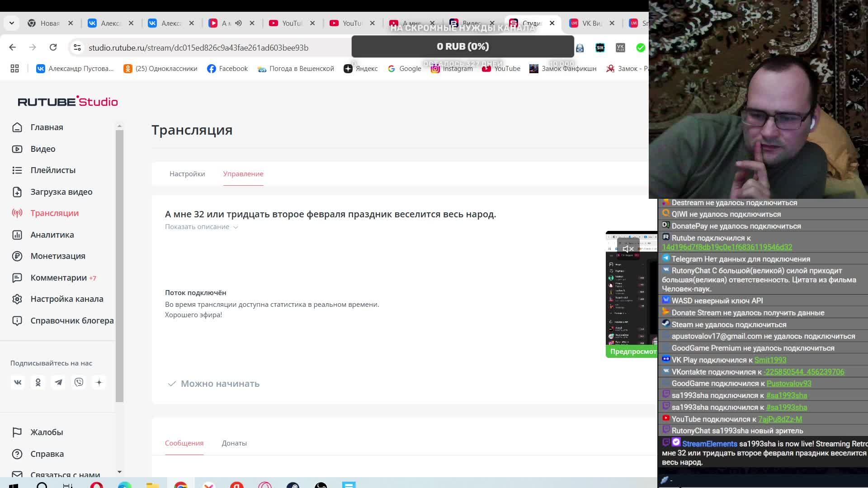This screenshot has height=488, width=868.
Task: Click the Telegram social icon in sidebar
Action: coord(58,382)
